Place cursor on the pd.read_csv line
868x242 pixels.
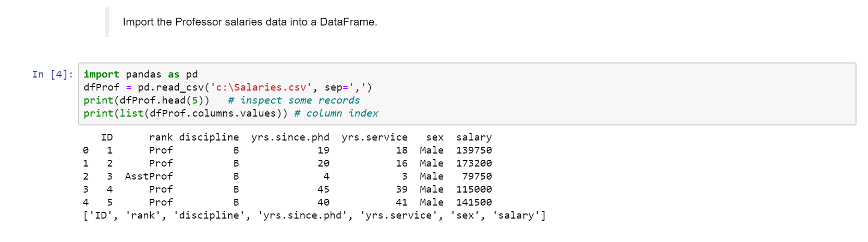[x=228, y=87]
